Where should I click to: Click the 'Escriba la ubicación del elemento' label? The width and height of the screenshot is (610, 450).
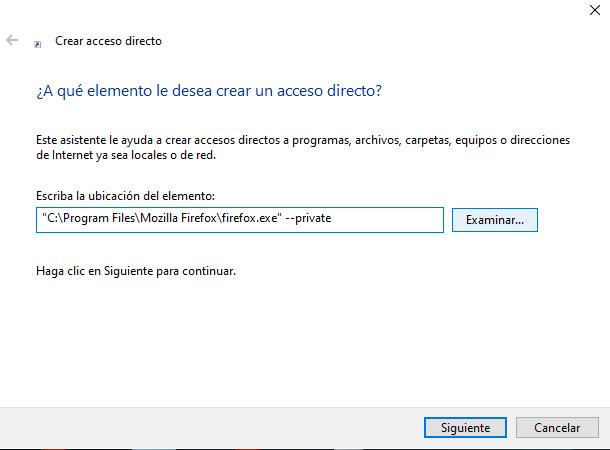pyautogui.click(x=125, y=196)
